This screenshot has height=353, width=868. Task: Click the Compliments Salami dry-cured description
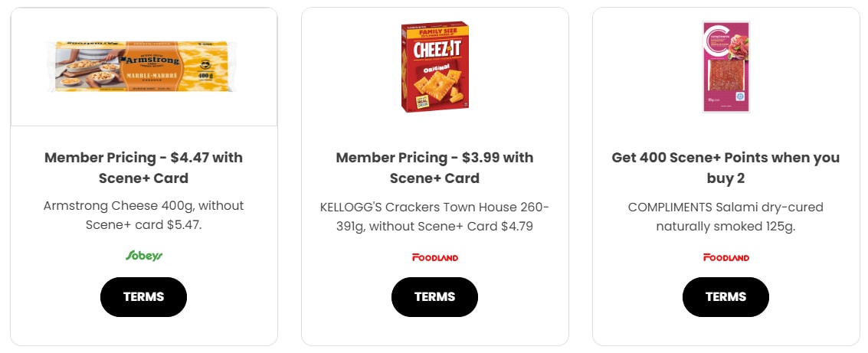click(726, 216)
